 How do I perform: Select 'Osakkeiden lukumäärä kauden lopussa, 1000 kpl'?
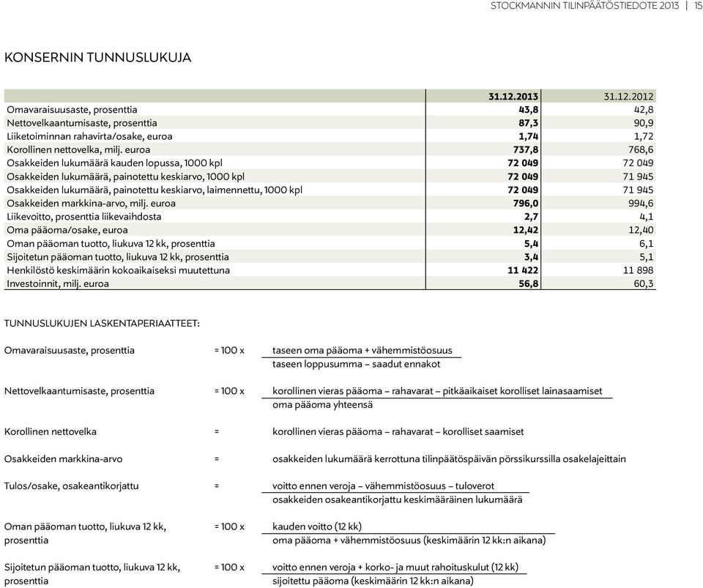[x=114, y=163]
